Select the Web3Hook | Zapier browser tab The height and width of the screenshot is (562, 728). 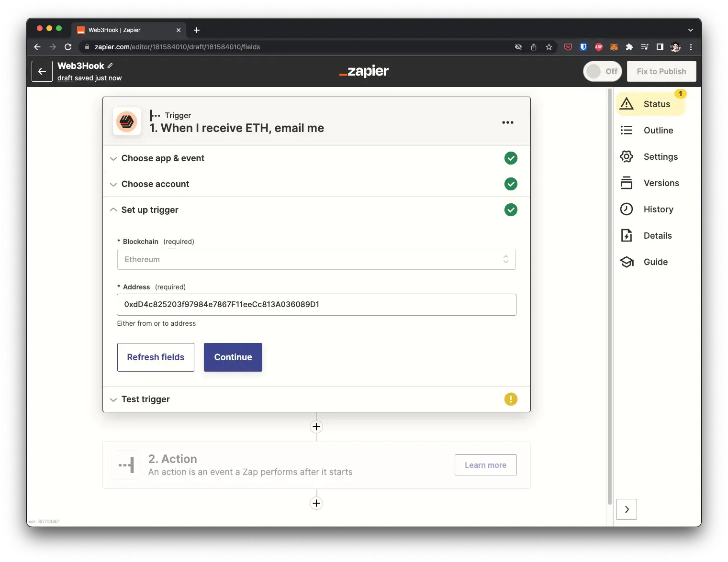click(129, 30)
